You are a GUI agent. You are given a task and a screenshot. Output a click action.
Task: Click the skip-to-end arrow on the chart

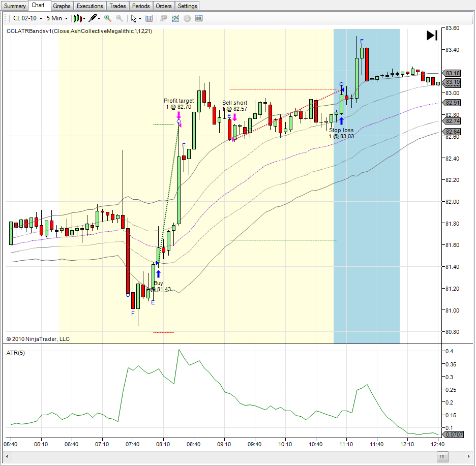point(432,35)
